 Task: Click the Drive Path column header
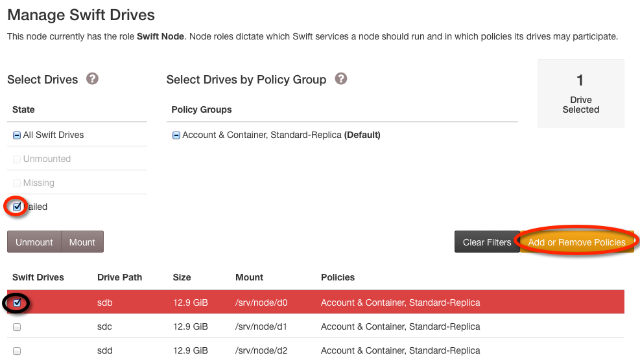tap(119, 277)
